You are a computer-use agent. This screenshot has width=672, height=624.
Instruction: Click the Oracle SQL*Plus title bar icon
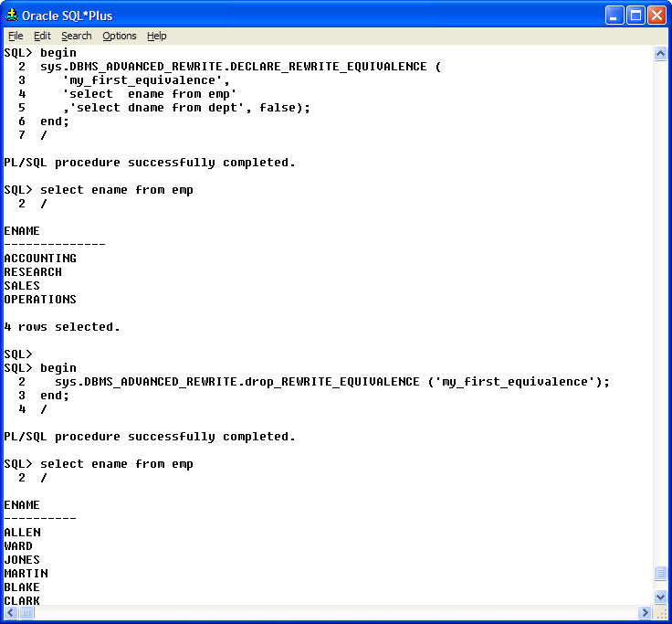[12, 16]
